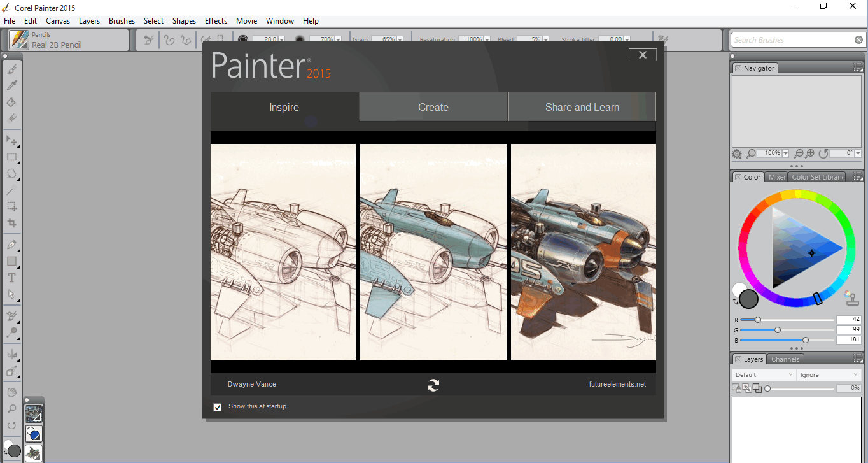This screenshot has height=463, width=868.
Task: Click the Navigator zoom in icon
Action: point(810,153)
